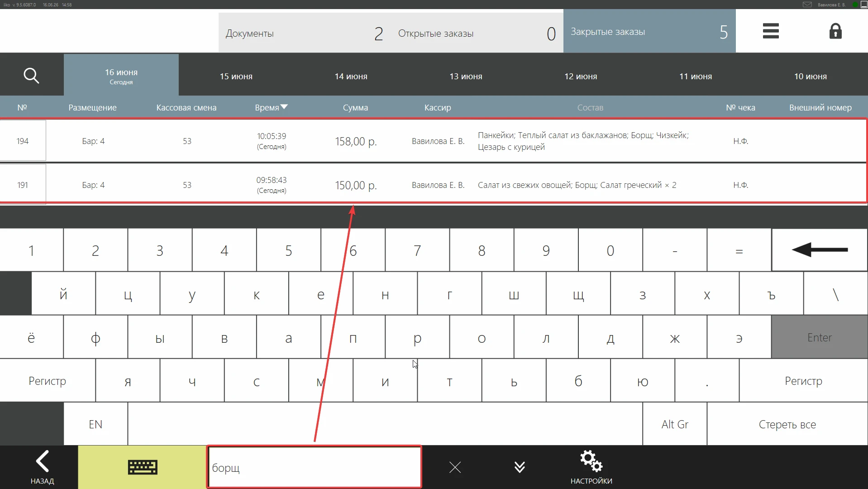The image size is (868, 489).
Task: Click the Alt Gr key
Action: [674, 424]
